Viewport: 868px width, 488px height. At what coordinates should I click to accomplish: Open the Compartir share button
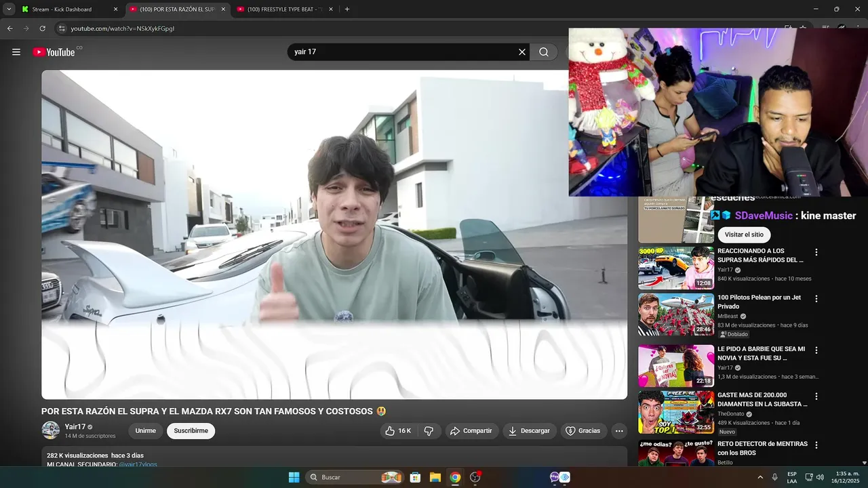pyautogui.click(x=472, y=431)
